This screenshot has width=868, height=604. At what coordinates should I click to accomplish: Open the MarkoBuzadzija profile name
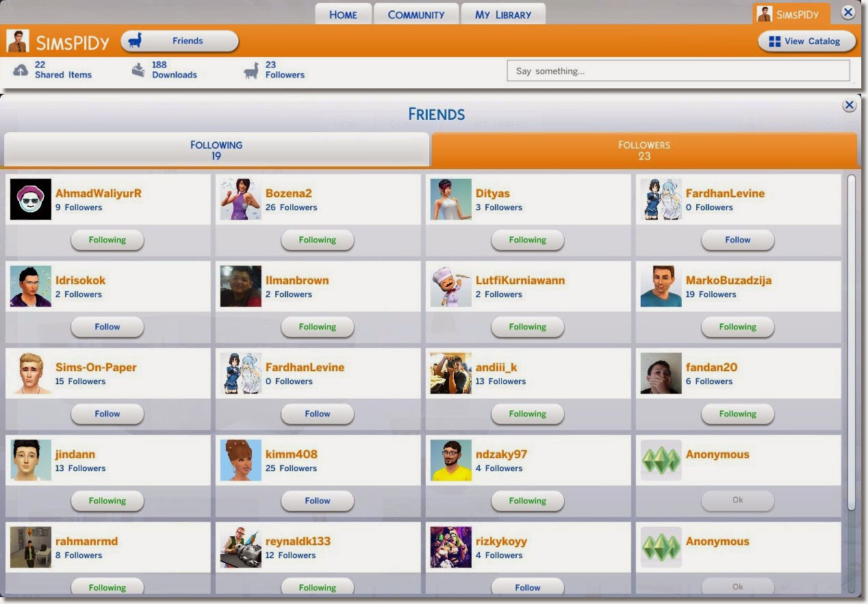tap(728, 281)
